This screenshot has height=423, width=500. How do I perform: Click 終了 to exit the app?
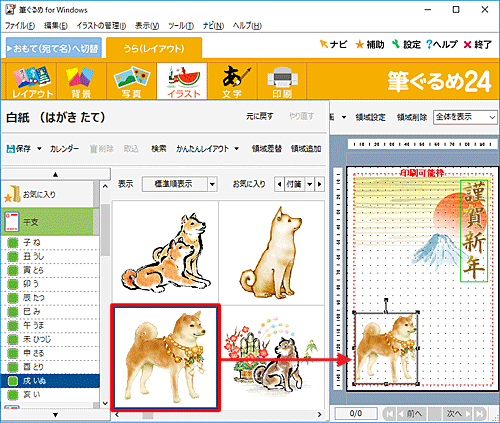(478, 44)
